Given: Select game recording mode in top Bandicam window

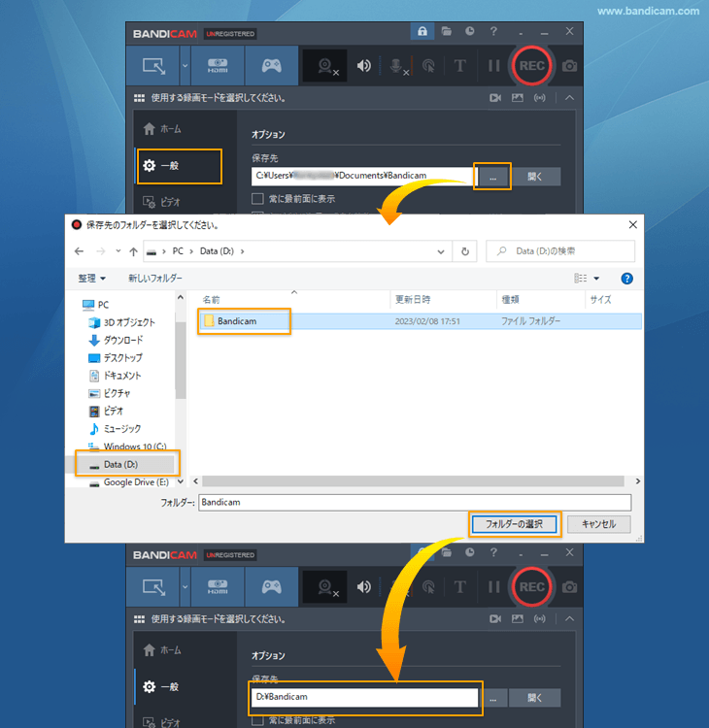Looking at the screenshot, I should coord(271,65).
